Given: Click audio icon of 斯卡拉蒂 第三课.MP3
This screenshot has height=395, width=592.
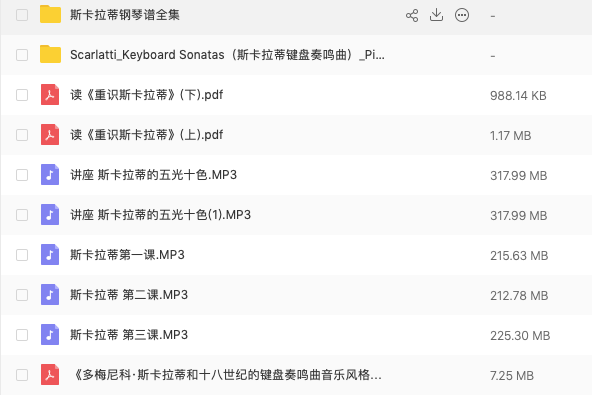Looking at the screenshot, I should coord(50,335).
